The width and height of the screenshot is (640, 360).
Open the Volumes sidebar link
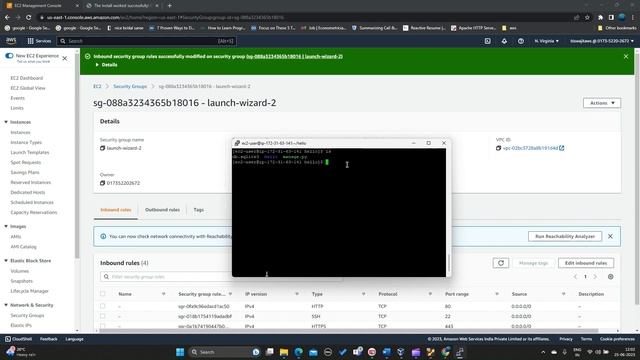20,271
